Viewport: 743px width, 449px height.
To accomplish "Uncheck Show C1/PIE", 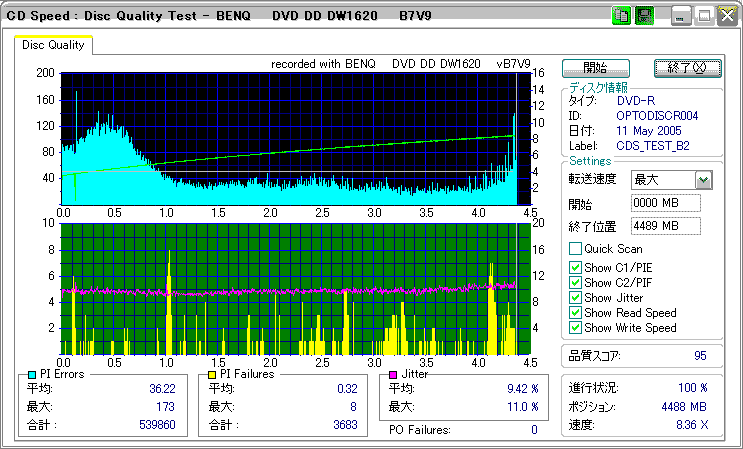I will coord(575,267).
